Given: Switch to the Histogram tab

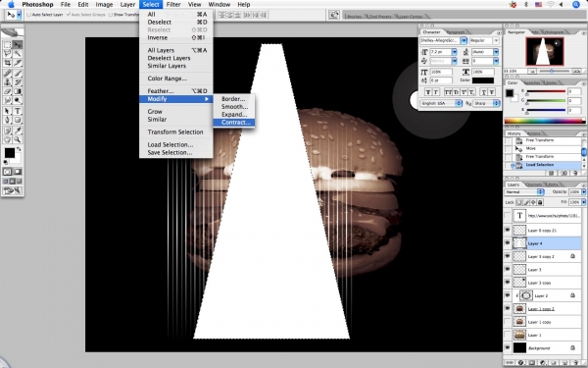Looking at the screenshot, I should pyautogui.click(x=554, y=32).
